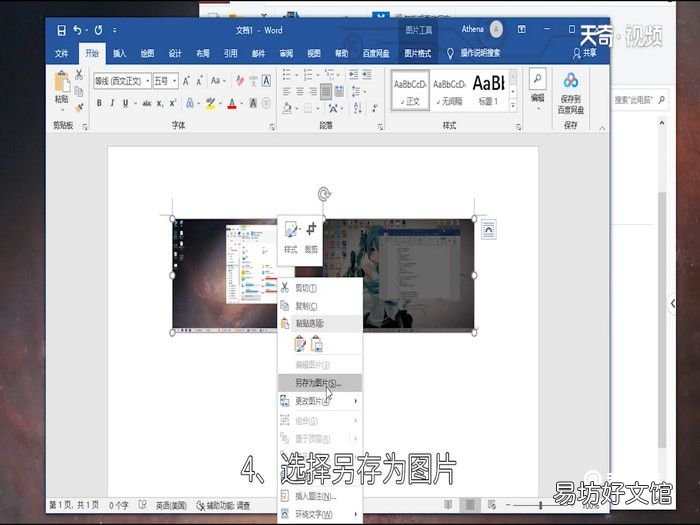Sort text using the A-Z sort icon
Screen dimensions: 700x525
pos(358,108)
